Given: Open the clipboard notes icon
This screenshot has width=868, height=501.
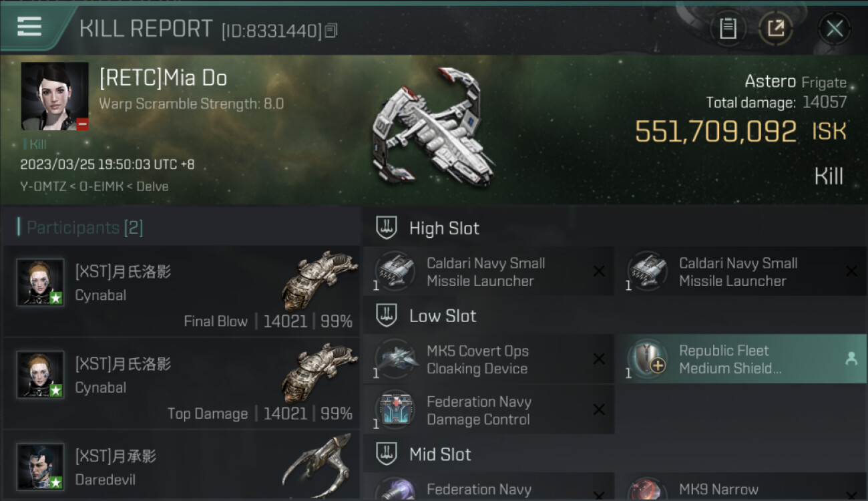Looking at the screenshot, I should [728, 28].
